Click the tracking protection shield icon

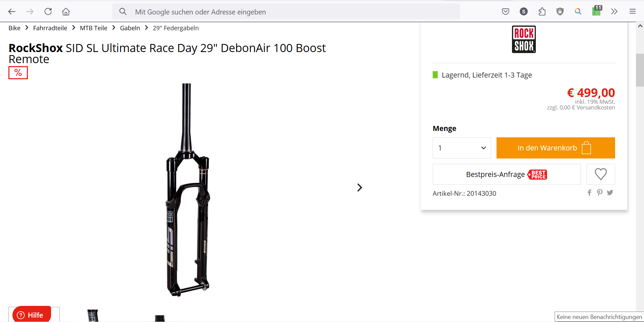(560, 11)
